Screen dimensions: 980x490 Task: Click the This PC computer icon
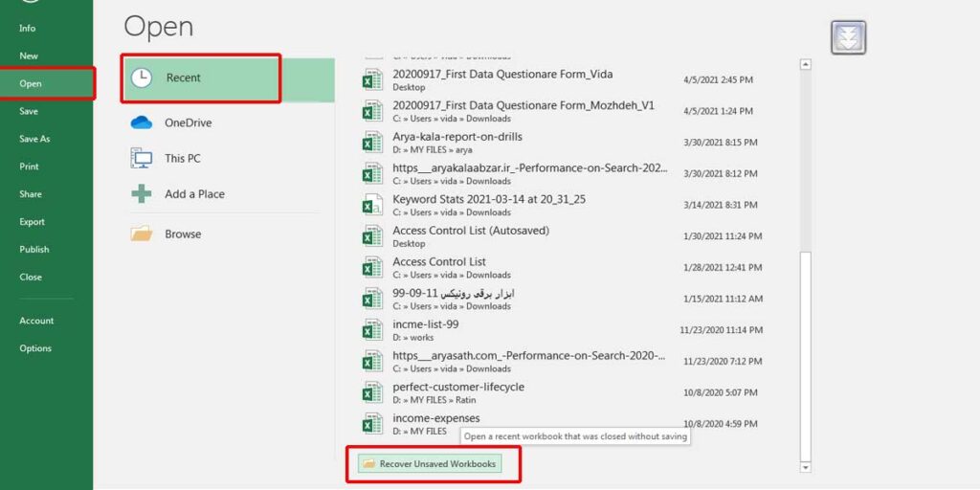pos(142,158)
